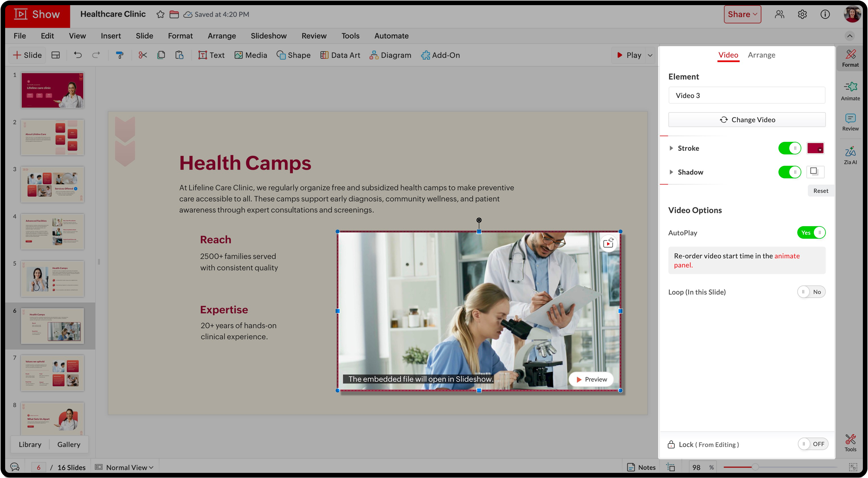Image resolution: width=868 pixels, height=478 pixels.
Task: Click the Change Video button
Action: (x=746, y=120)
